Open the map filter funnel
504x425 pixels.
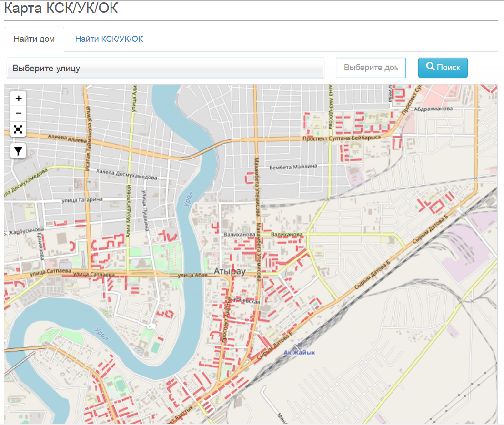(x=19, y=151)
